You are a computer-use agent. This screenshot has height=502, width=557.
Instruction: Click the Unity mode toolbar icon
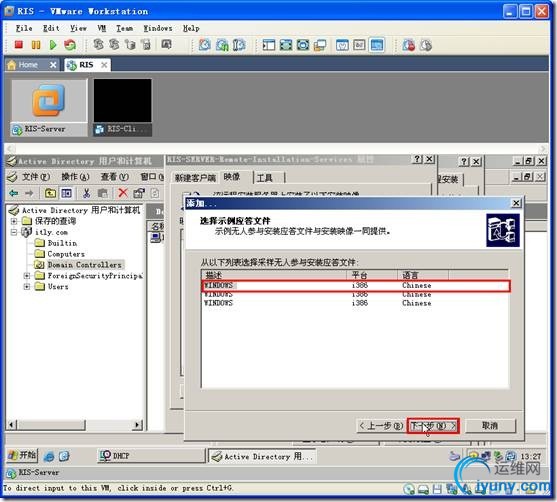click(320, 45)
